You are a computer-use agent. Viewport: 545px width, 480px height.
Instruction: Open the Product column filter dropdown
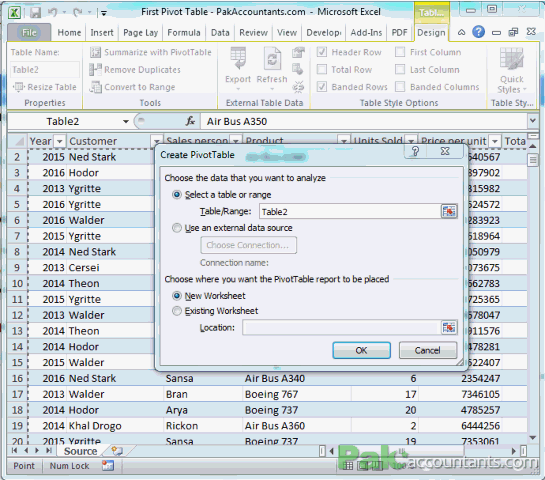(x=344, y=141)
